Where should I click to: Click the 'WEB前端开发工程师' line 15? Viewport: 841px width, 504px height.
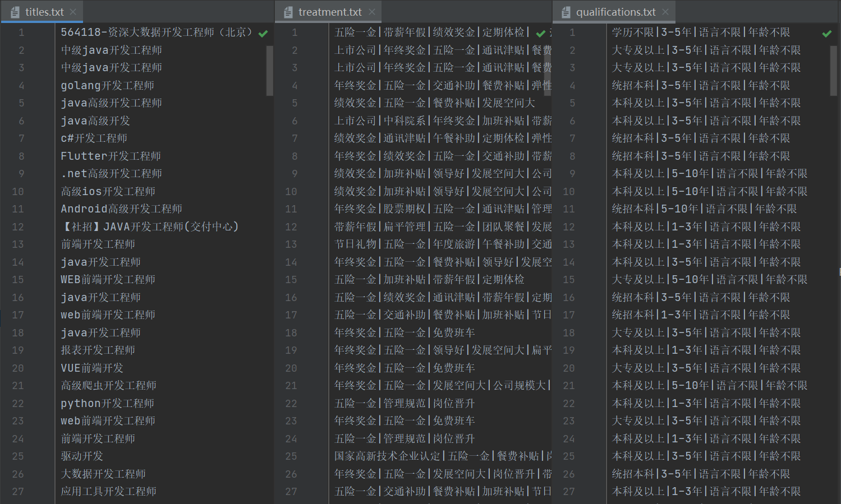point(108,280)
